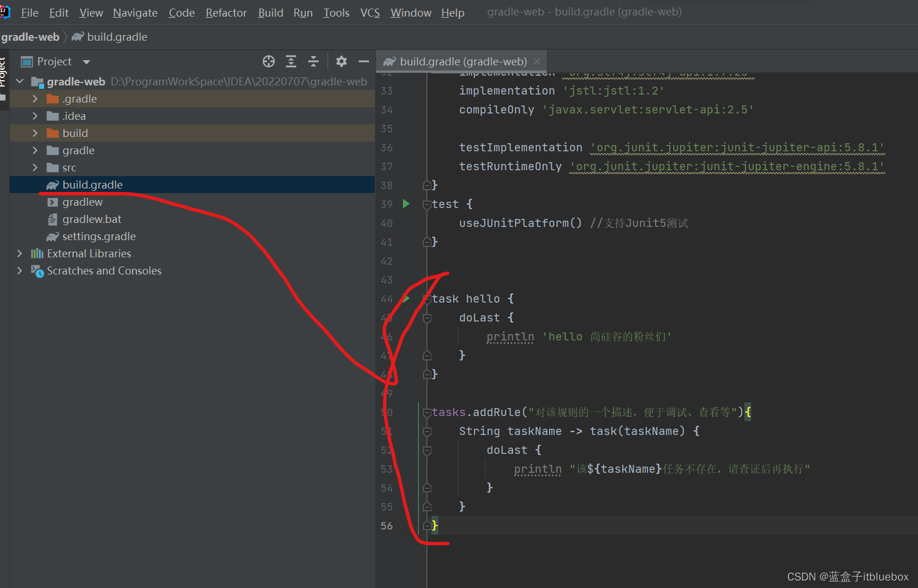The image size is (918, 588).
Task: Expand Scratches and Consoles node
Action: (x=20, y=271)
